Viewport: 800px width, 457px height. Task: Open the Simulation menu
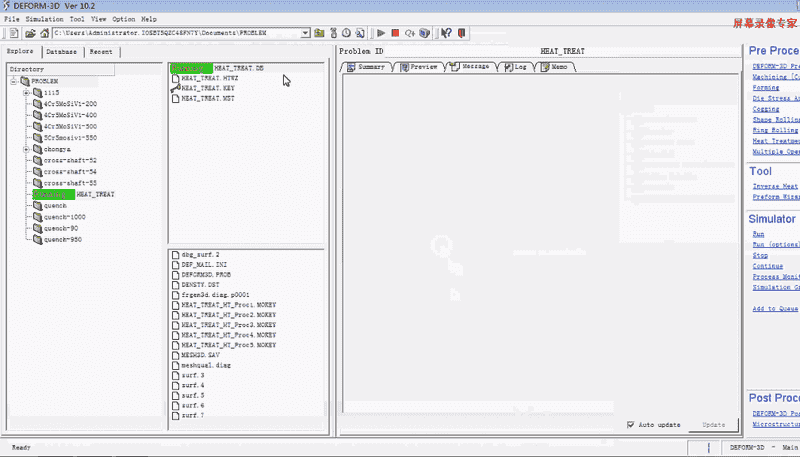click(44, 19)
